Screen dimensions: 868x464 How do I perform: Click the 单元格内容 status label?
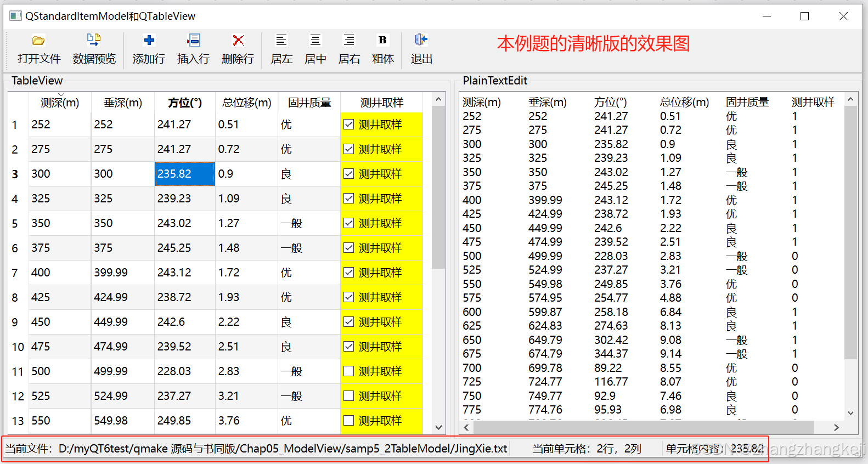click(715, 449)
